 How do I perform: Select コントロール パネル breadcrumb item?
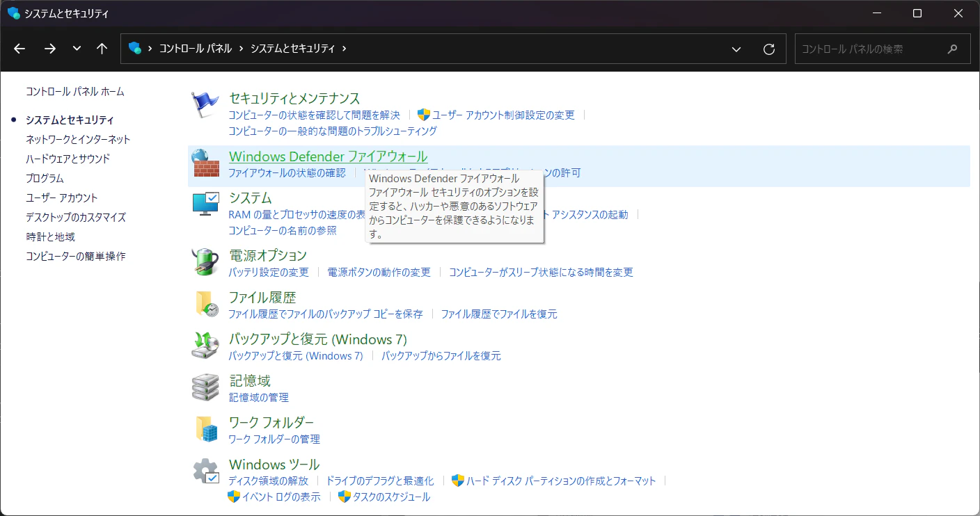196,49
